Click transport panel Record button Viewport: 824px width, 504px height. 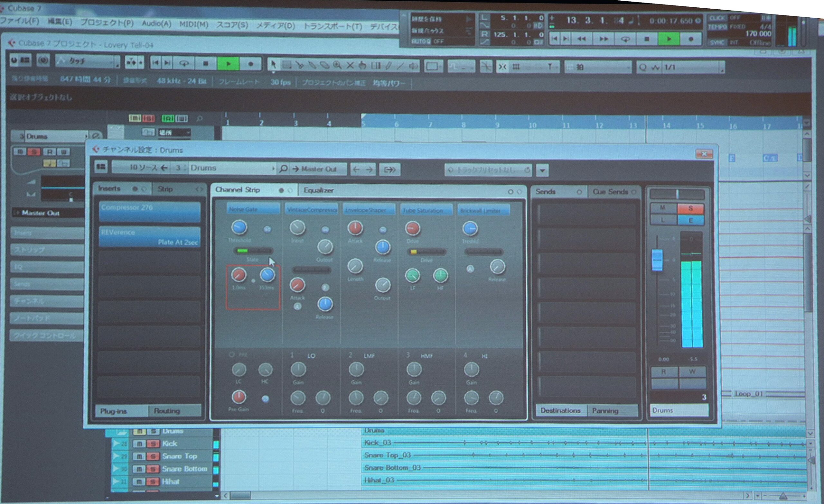pos(691,39)
